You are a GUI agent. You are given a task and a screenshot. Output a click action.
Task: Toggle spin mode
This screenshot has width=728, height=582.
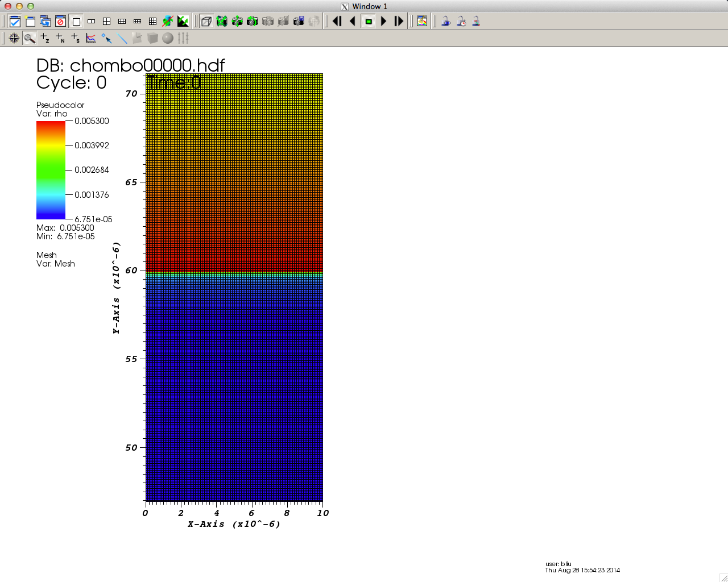pyautogui.click(x=168, y=22)
